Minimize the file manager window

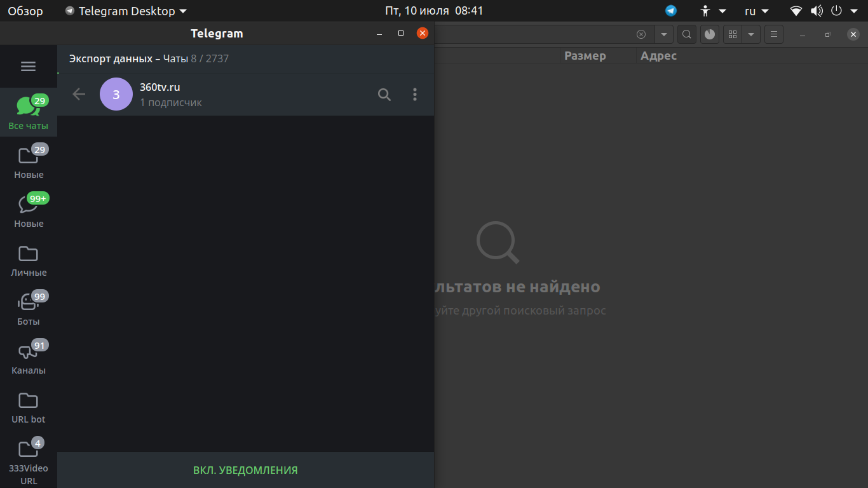point(803,34)
